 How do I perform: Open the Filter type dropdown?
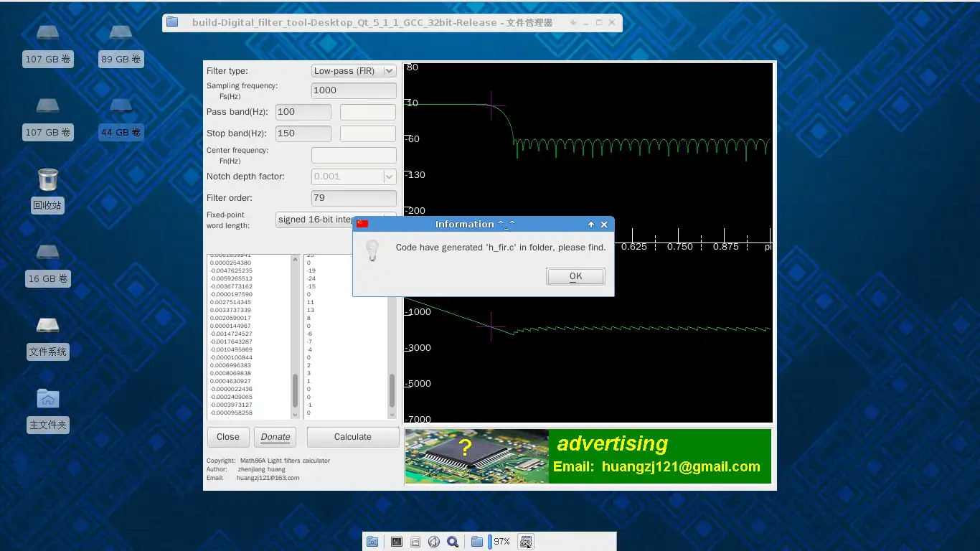[354, 71]
